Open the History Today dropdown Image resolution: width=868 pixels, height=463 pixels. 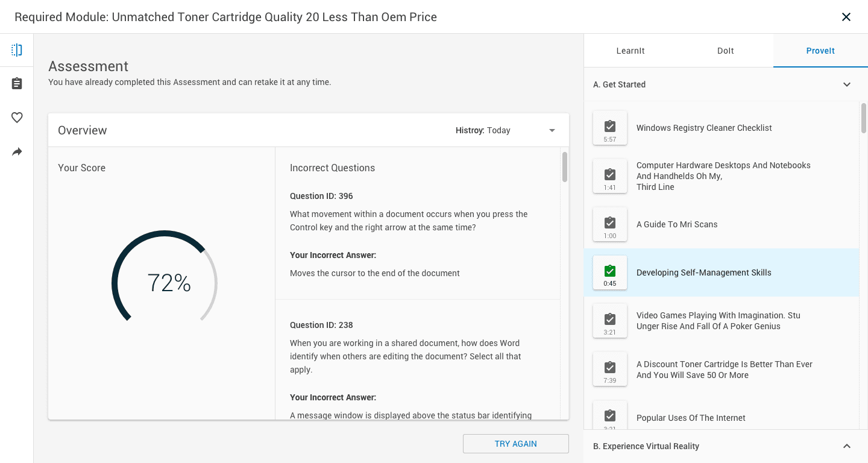pyautogui.click(x=506, y=130)
